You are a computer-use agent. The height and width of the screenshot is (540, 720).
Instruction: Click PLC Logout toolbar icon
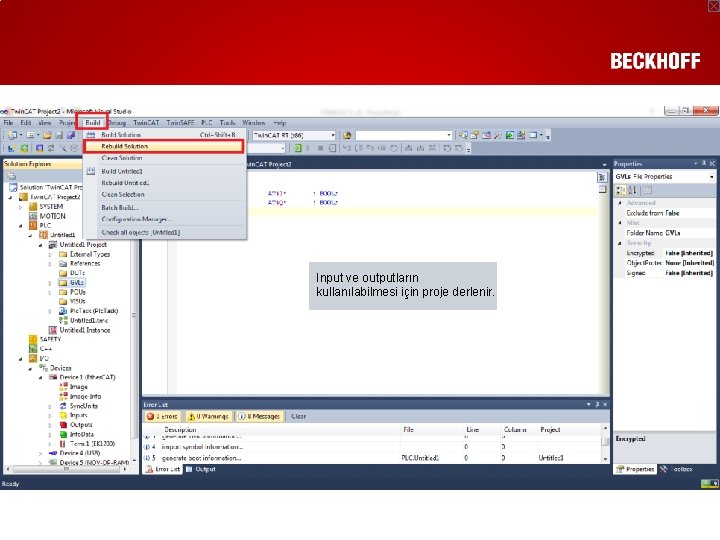coord(332,148)
